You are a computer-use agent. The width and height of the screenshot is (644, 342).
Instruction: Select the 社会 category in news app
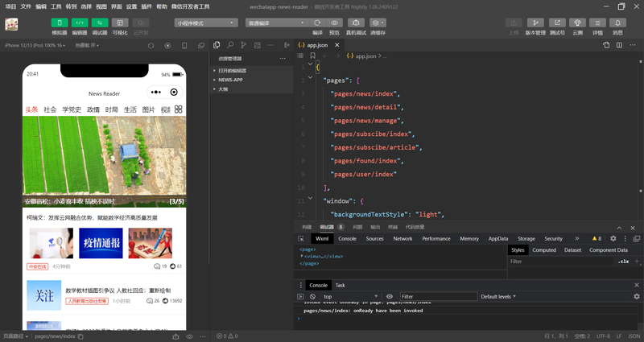point(50,109)
